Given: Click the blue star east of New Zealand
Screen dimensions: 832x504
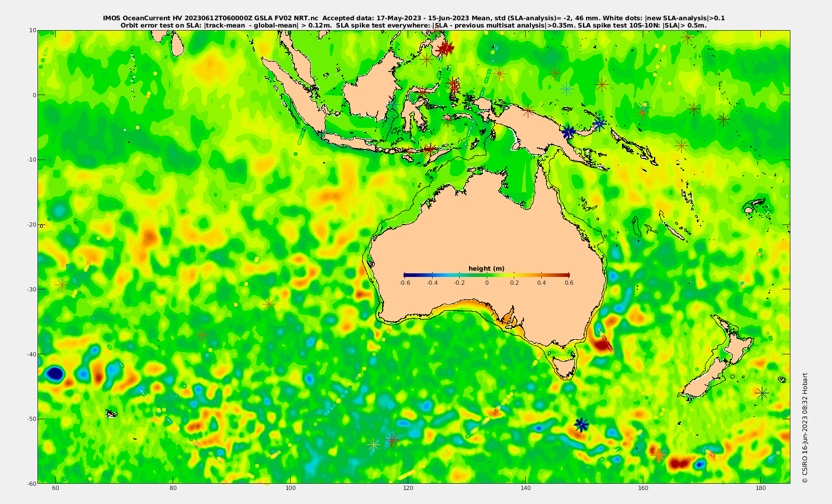Looking at the screenshot, I should 762,393.
